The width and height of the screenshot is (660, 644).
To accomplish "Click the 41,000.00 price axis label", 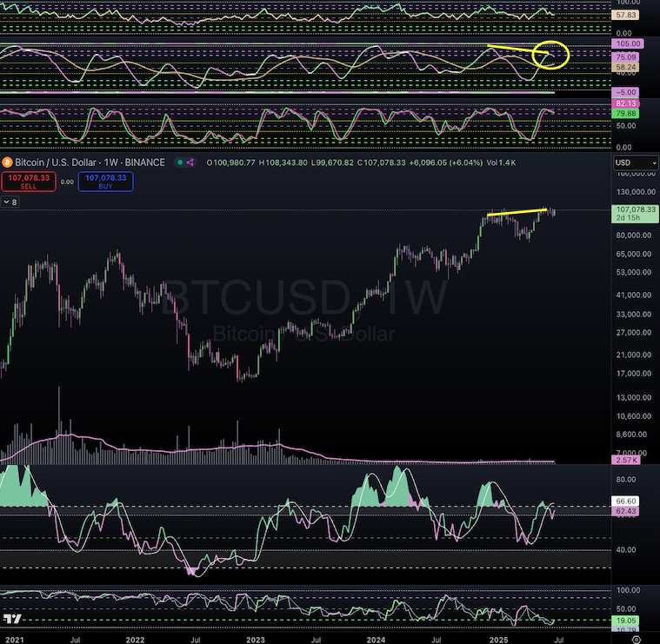I will click(634, 295).
